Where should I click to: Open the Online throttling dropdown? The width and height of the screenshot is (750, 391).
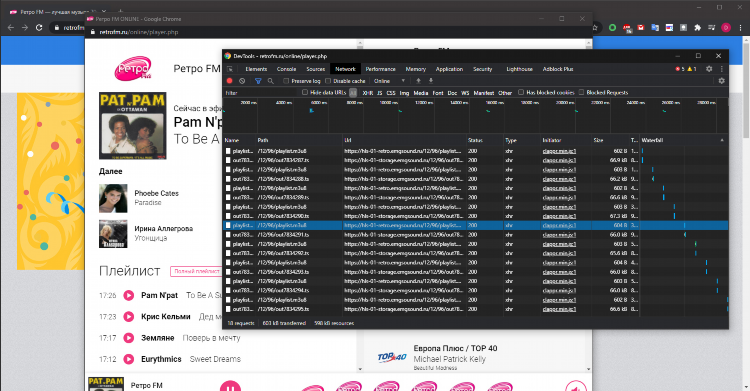pyautogui.click(x=390, y=81)
